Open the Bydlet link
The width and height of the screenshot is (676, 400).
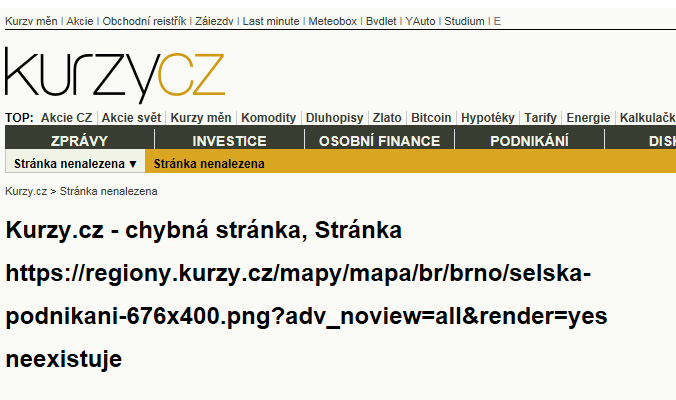point(381,21)
